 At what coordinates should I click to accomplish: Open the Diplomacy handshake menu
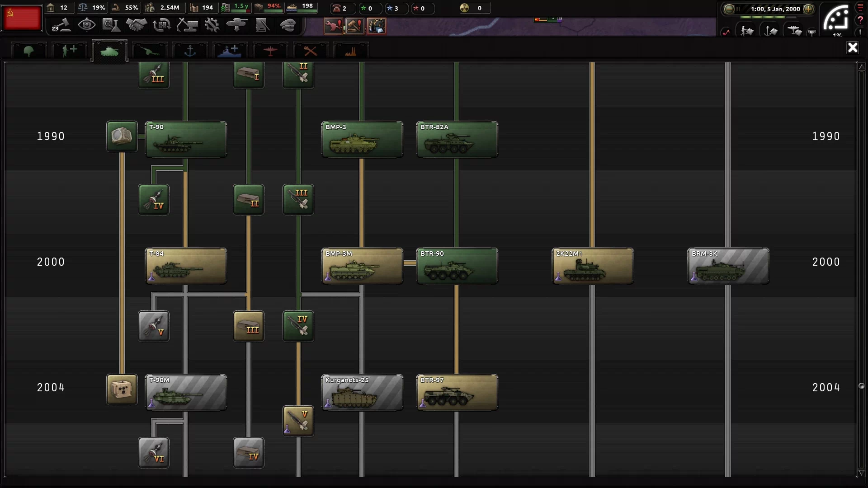(136, 25)
